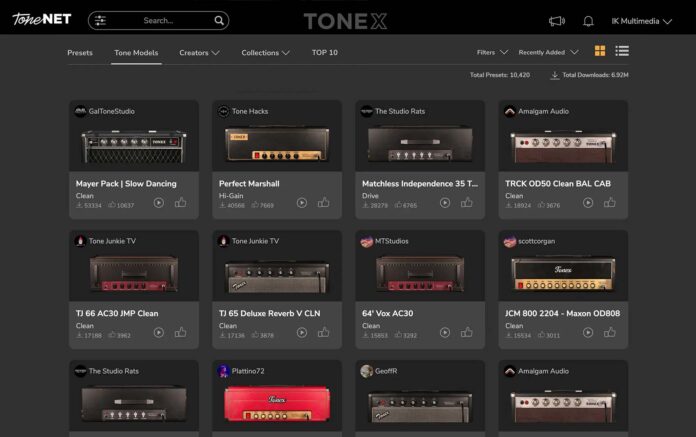Play the Mayer Pack Slow Dancing preview

pos(158,203)
